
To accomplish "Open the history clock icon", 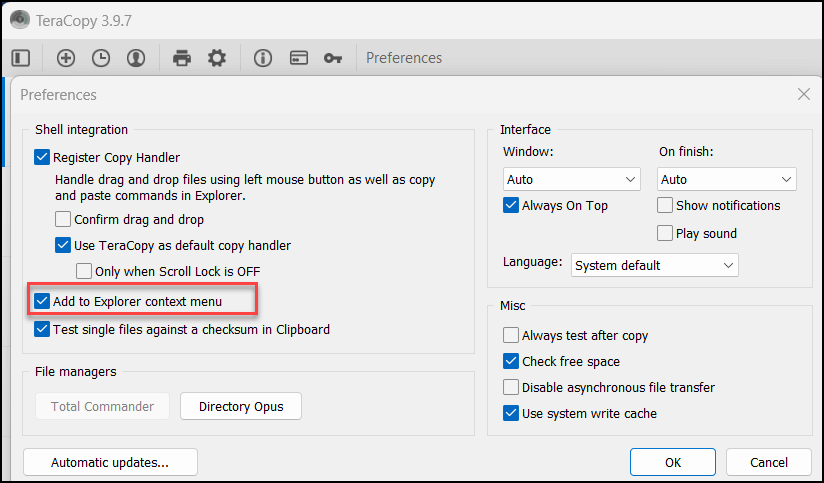I will [101, 58].
